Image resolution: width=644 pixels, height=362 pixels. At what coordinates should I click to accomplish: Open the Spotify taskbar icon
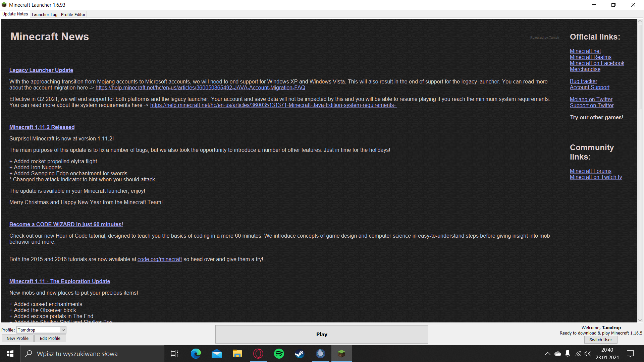[279, 354]
